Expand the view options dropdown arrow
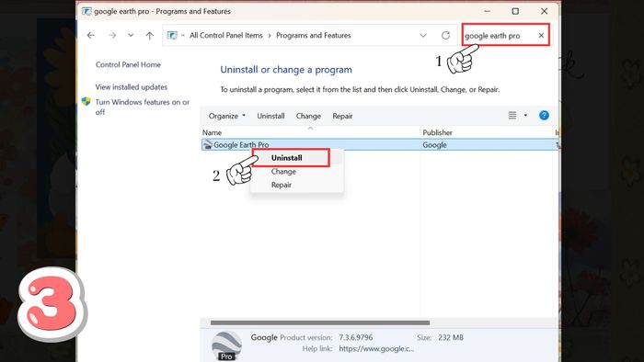Screen dimensions: 644x362 click(525, 116)
